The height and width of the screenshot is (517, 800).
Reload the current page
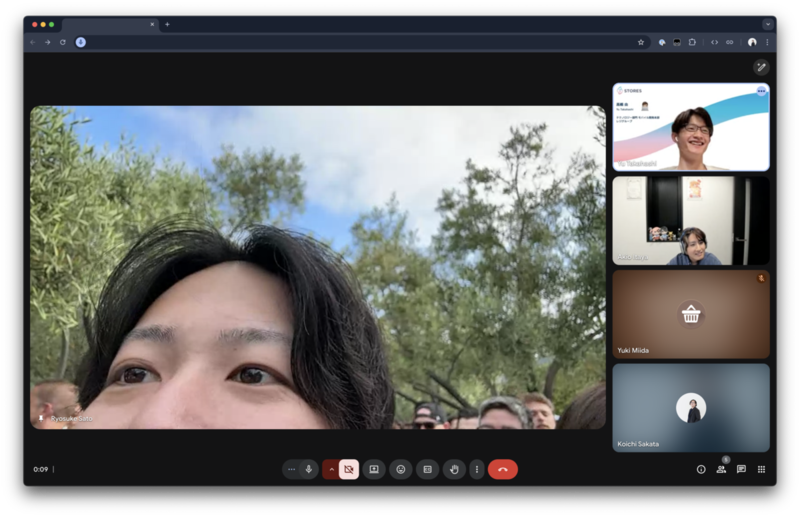coord(63,42)
